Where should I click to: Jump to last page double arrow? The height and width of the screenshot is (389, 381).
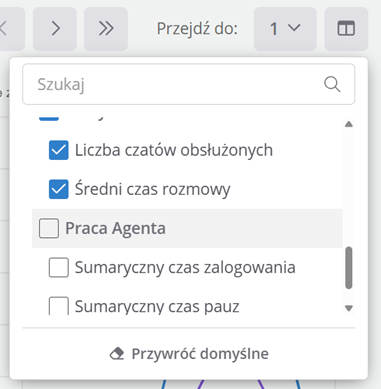(x=106, y=29)
